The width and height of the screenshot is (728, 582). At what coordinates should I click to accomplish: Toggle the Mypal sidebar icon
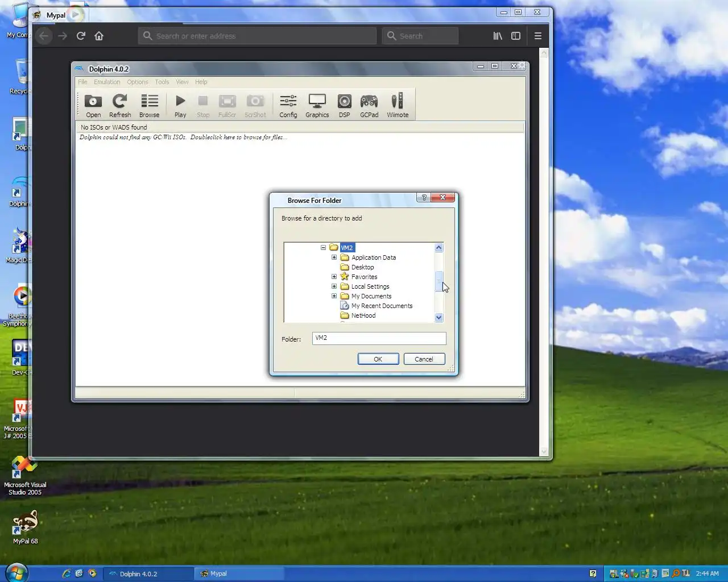coord(516,36)
